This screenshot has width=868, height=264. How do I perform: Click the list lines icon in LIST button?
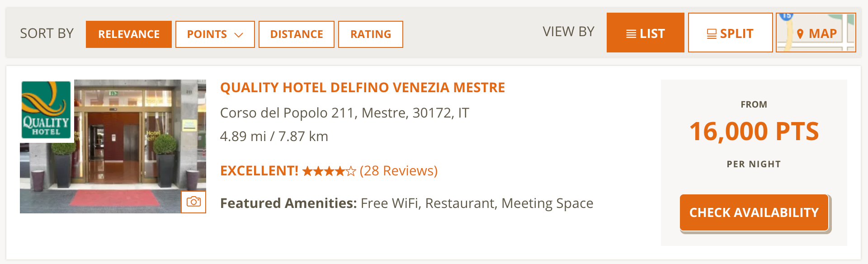click(631, 34)
